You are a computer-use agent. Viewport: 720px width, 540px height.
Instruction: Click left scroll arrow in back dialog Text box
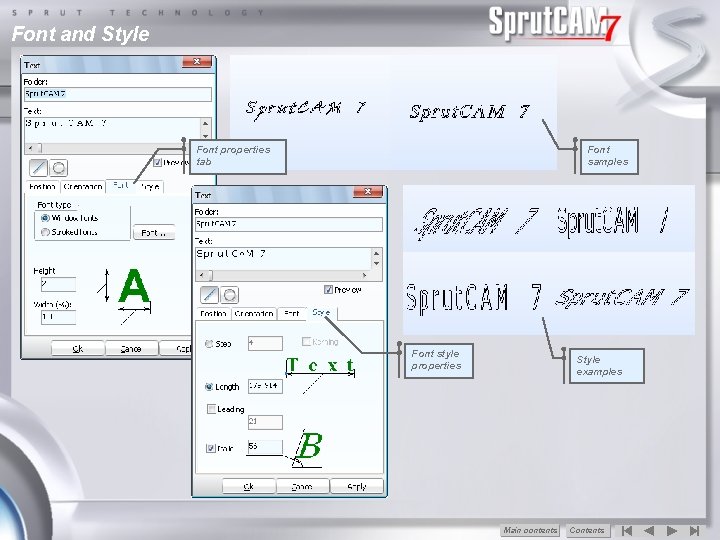coord(30,148)
